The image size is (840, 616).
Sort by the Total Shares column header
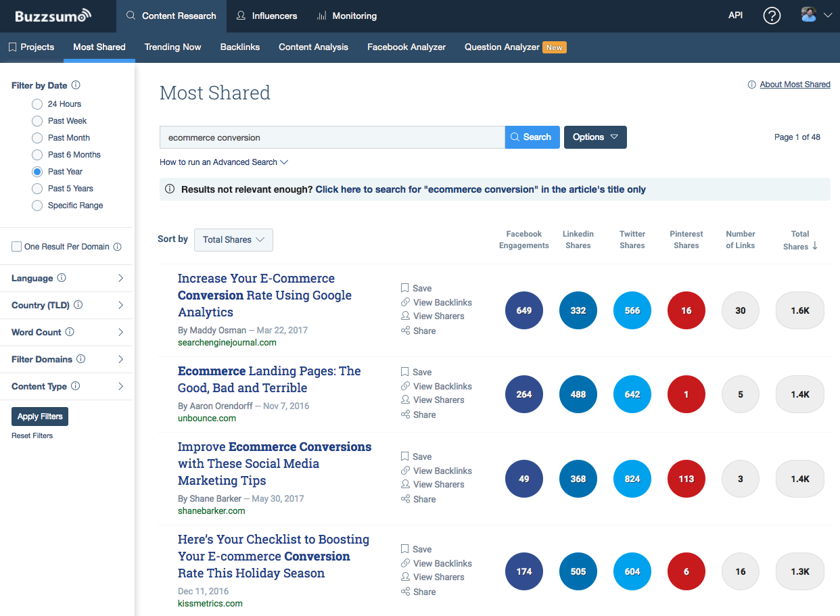tap(800, 240)
